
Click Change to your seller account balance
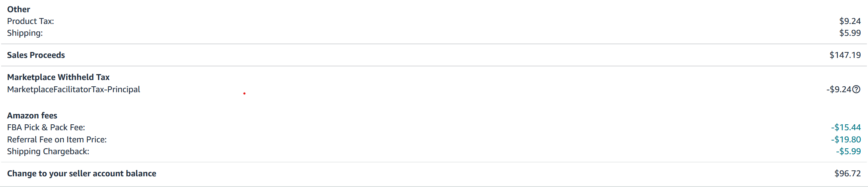coord(81,173)
